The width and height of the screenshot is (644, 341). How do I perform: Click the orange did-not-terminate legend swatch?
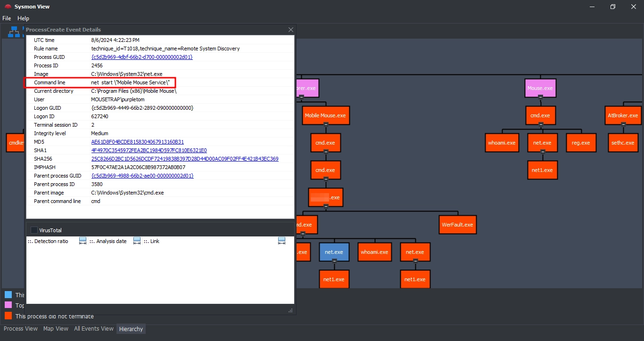pyautogui.click(x=8, y=316)
